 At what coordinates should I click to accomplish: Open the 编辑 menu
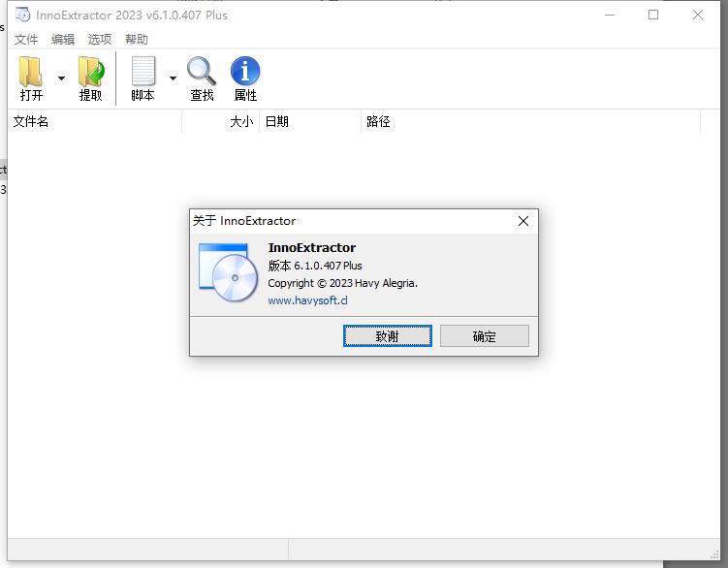(63, 40)
